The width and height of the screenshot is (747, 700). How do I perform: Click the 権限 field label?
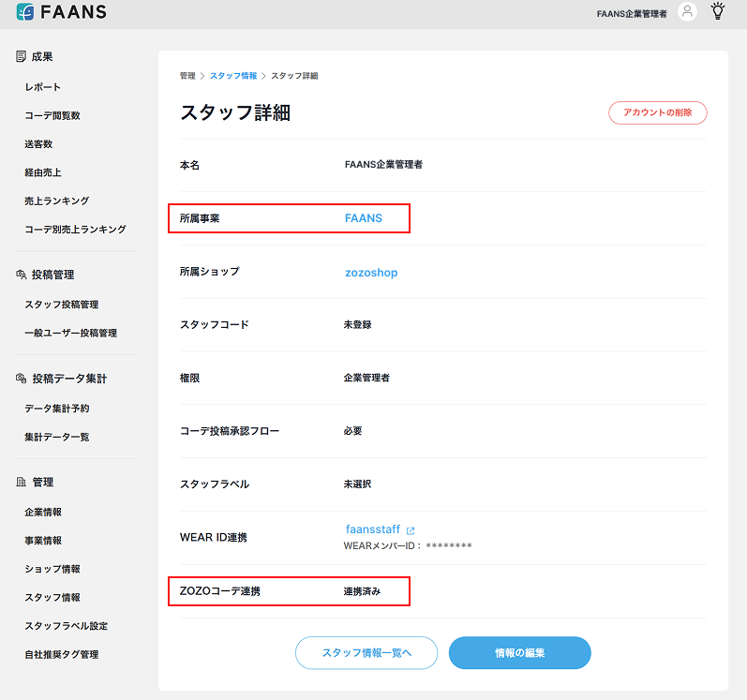pyautogui.click(x=189, y=378)
